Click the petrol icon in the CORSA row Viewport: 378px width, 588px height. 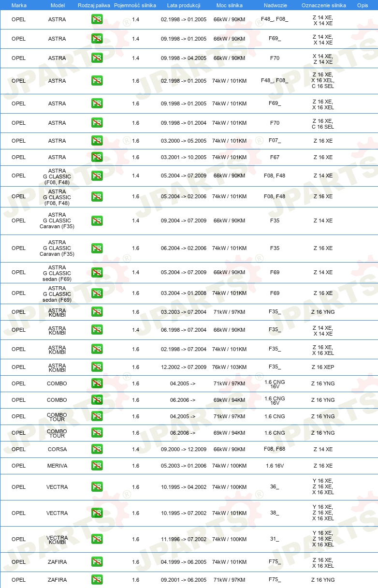click(x=97, y=449)
